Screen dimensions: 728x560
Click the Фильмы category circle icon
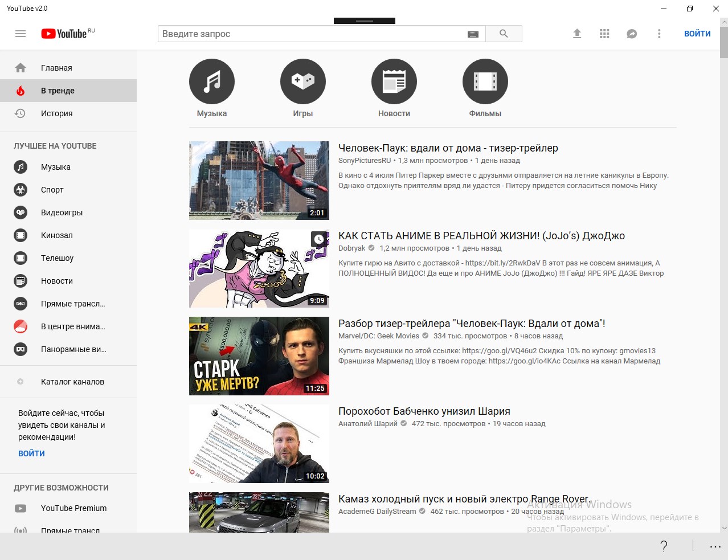(485, 81)
